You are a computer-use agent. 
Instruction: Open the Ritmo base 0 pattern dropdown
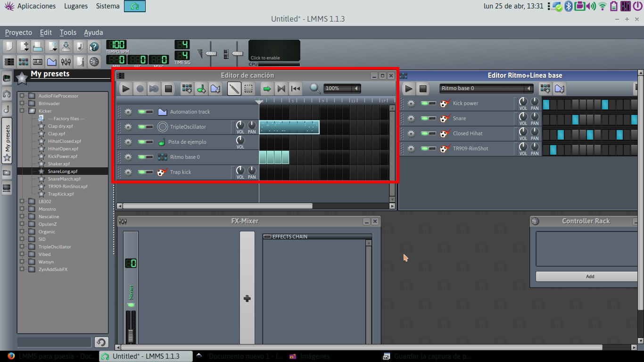(x=529, y=89)
